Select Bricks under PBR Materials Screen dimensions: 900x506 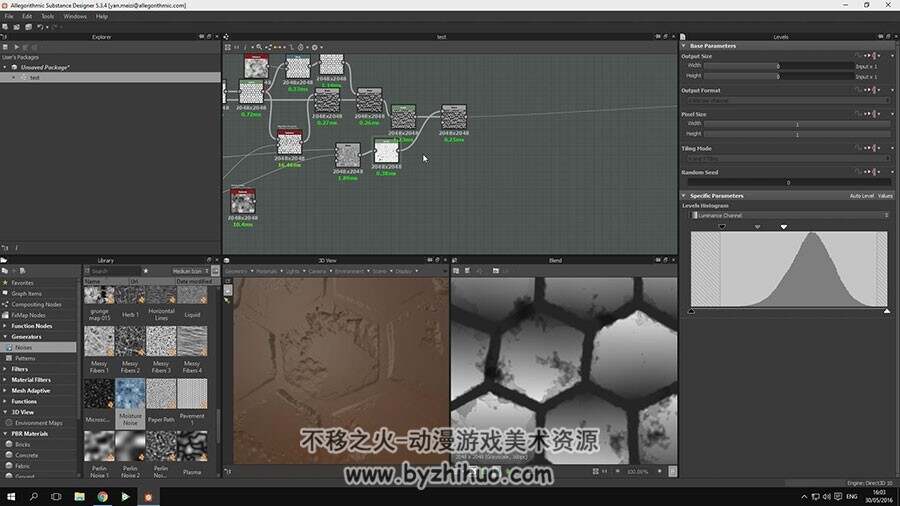pyautogui.click(x=22, y=445)
